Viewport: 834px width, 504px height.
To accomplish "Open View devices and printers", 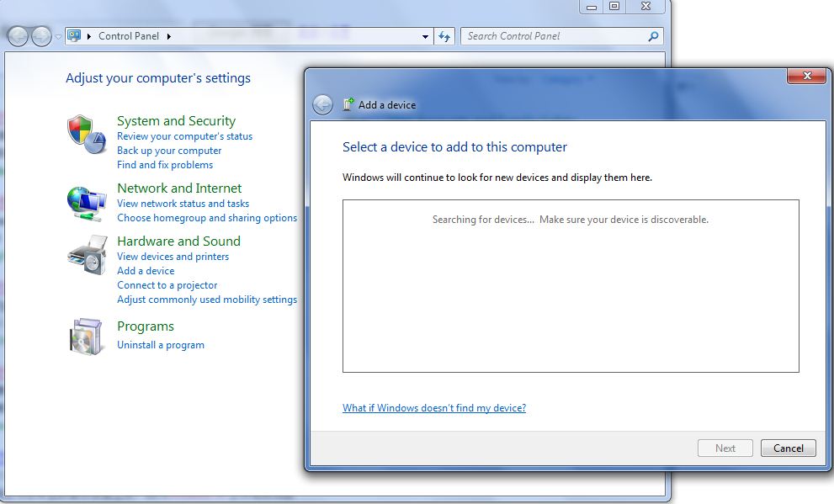I will (173, 257).
